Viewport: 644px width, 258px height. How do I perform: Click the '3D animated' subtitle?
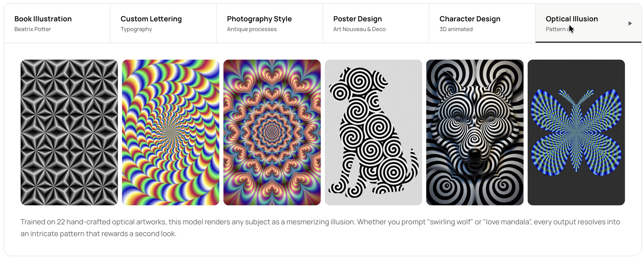click(456, 29)
